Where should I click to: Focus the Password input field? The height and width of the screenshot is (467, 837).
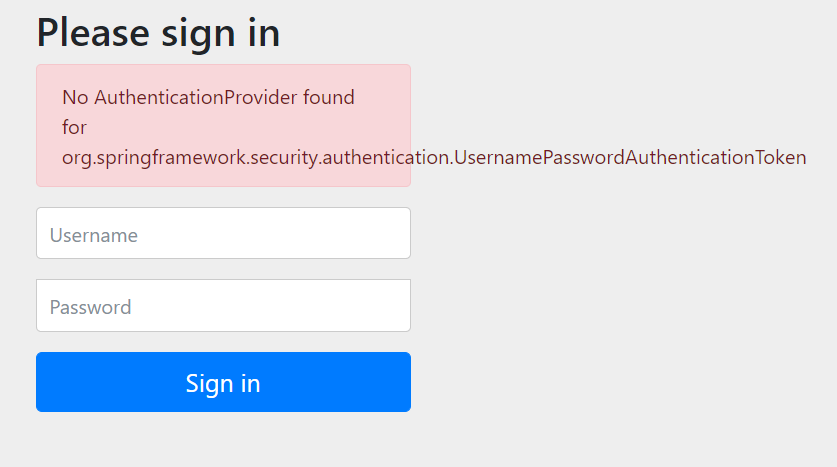pyautogui.click(x=223, y=305)
